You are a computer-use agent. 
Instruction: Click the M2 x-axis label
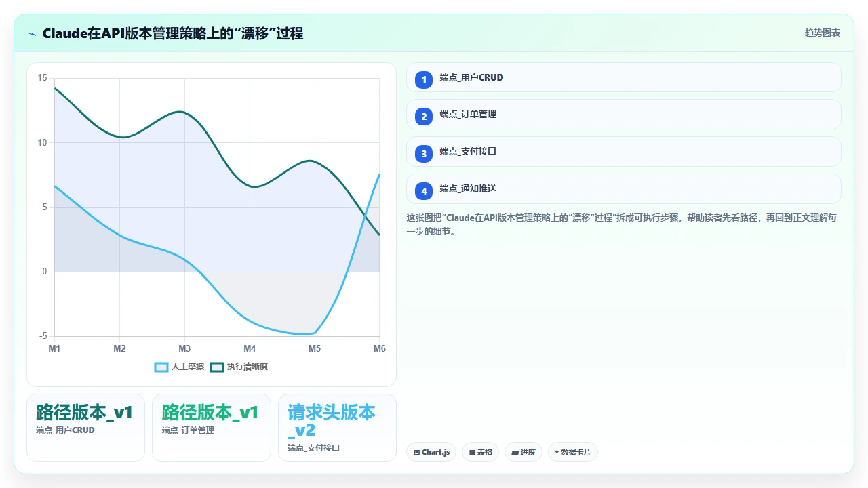click(x=119, y=348)
